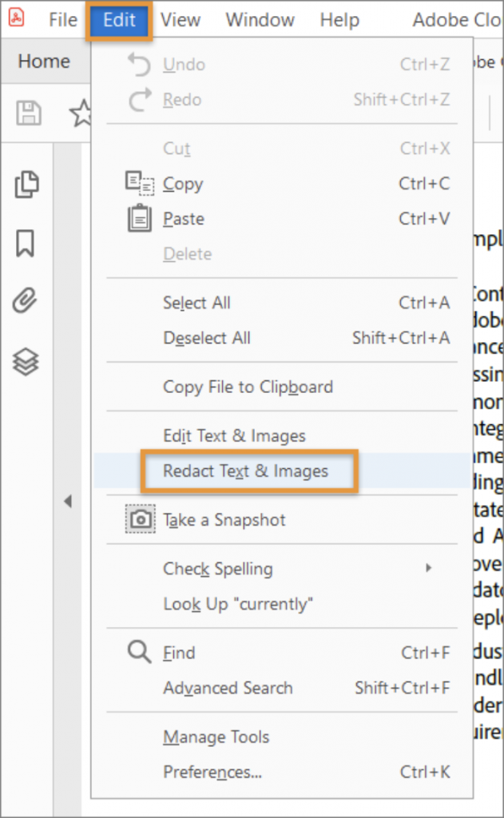Screen dimensions: 504x818
Task: Open the Page Thumbnails panel
Action: (x=27, y=184)
